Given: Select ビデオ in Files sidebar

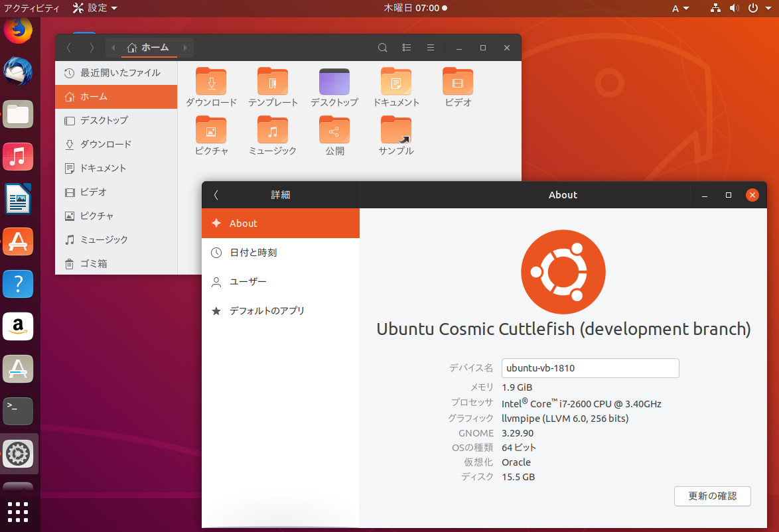Looking at the screenshot, I should (x=116, y=192).
